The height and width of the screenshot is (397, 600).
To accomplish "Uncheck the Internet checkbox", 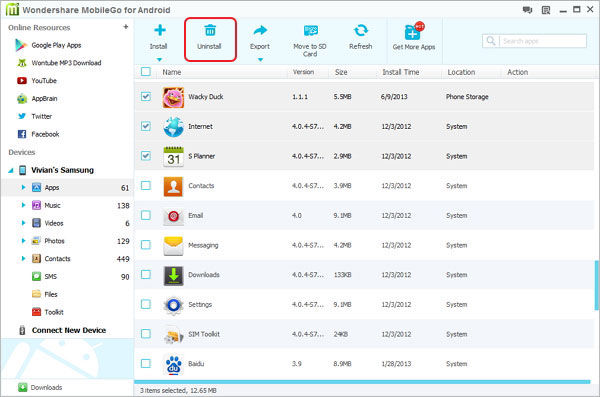I will click(x=146, y=126).
